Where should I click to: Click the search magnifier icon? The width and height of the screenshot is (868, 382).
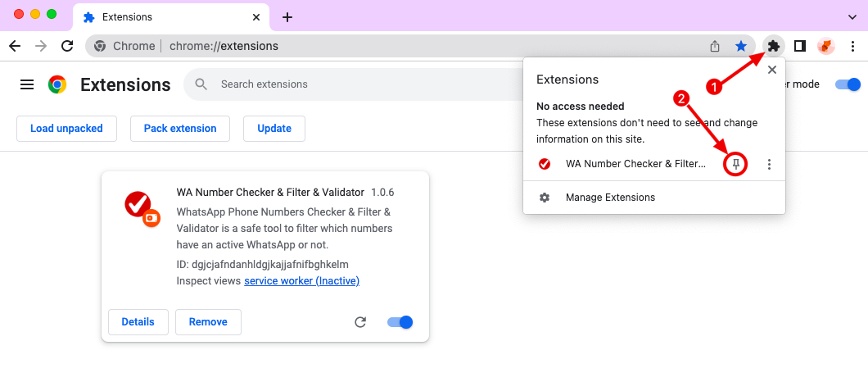(x=201, y=84)
